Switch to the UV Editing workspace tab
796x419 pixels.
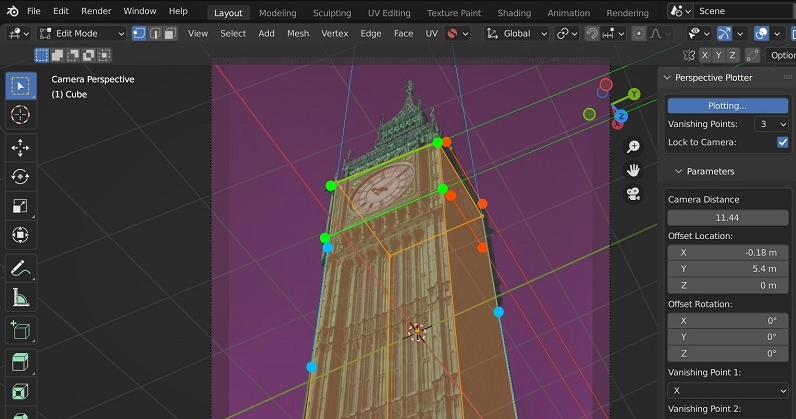point(389,13)
